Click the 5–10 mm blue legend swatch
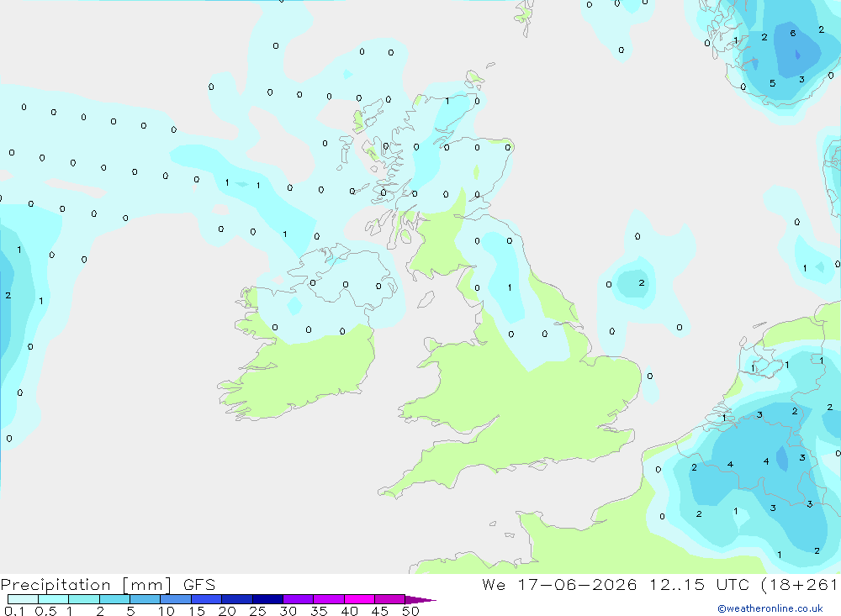Image resolution: width=841 pixels, height=616 pixels. coord(145,599)
